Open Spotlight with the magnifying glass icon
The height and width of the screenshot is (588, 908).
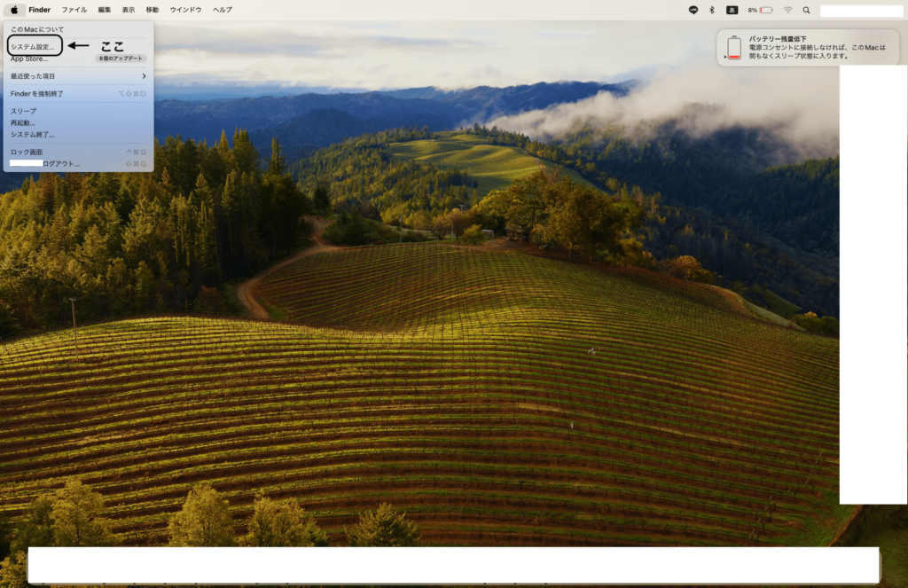click(x=806, y=10)
